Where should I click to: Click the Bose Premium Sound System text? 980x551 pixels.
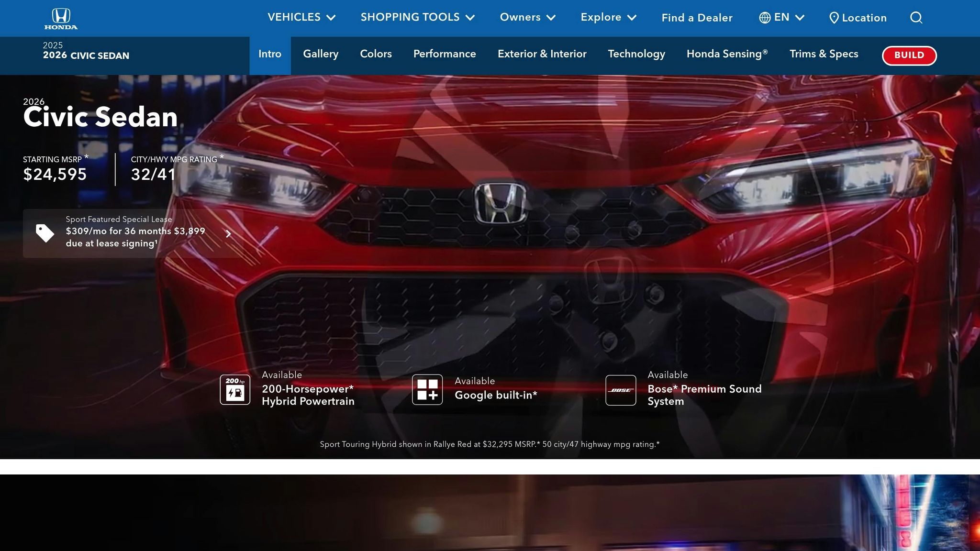(x=704, y=395)
